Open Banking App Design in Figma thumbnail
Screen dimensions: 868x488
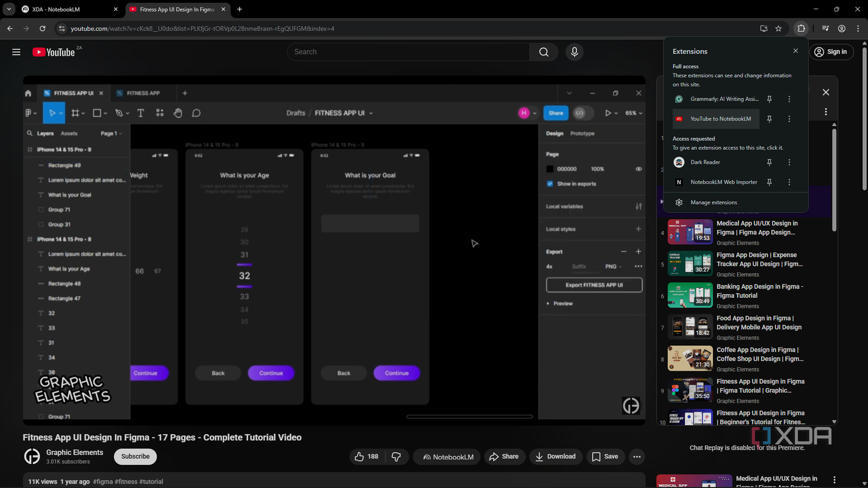coord(690,295)
